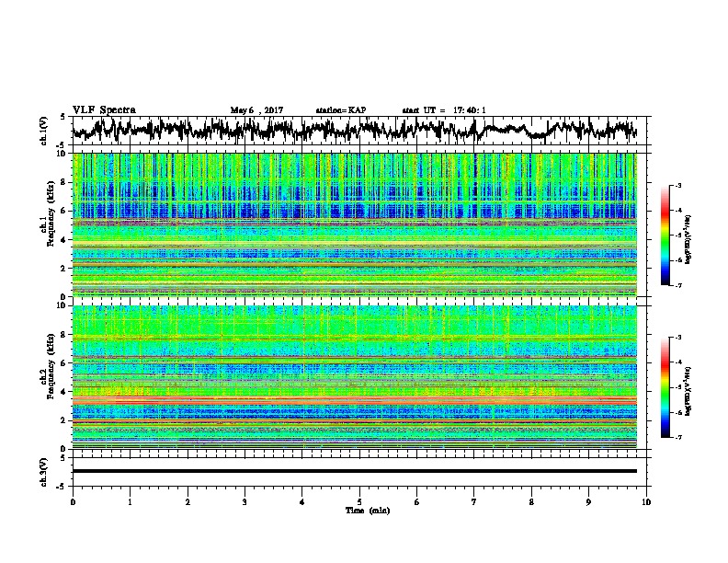Click the "-7" label on ch.1 colorbar
Viewport: 728px width, 563px height.
(x=678, y=285)
